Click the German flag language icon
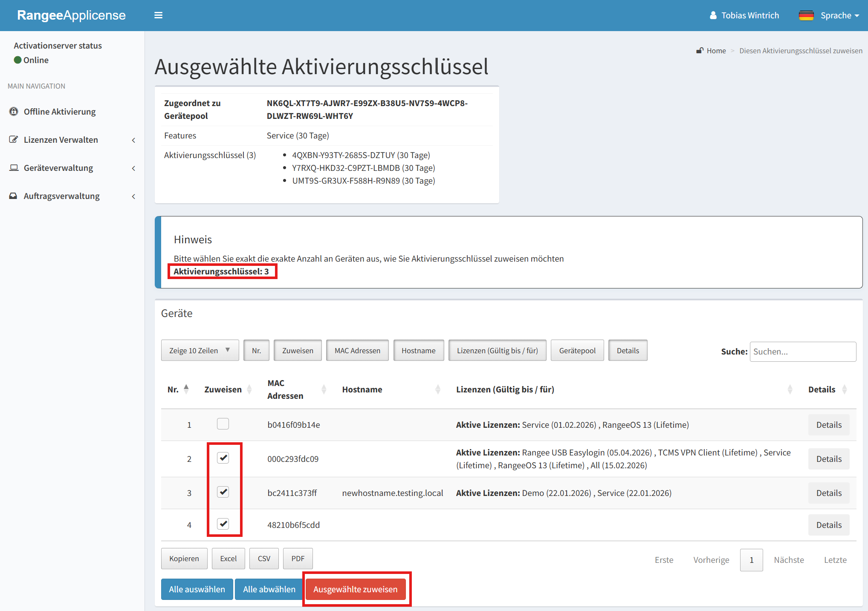 click(x=806, y=15)
